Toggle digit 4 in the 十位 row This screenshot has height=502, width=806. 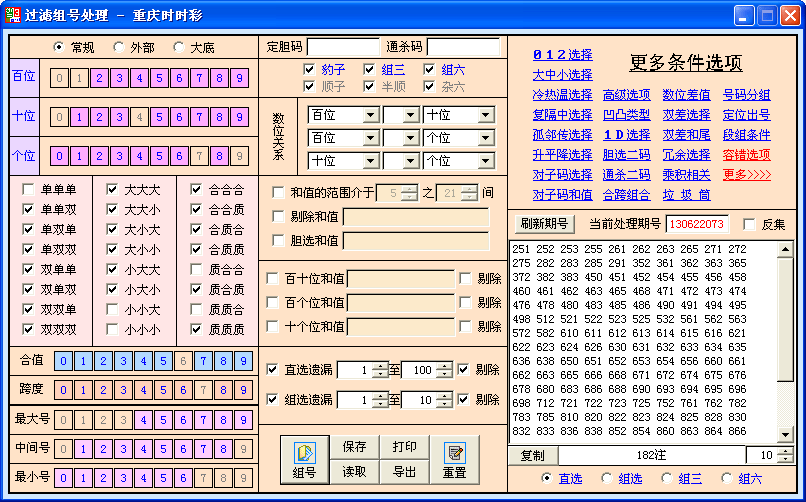coord(139,117)
